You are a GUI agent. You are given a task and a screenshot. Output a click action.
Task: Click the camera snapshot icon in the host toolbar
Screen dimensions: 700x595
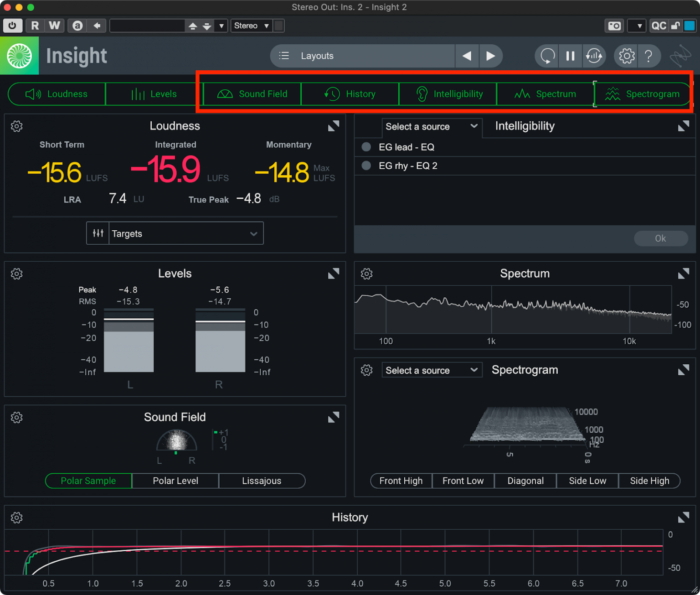tap(614, 26)
